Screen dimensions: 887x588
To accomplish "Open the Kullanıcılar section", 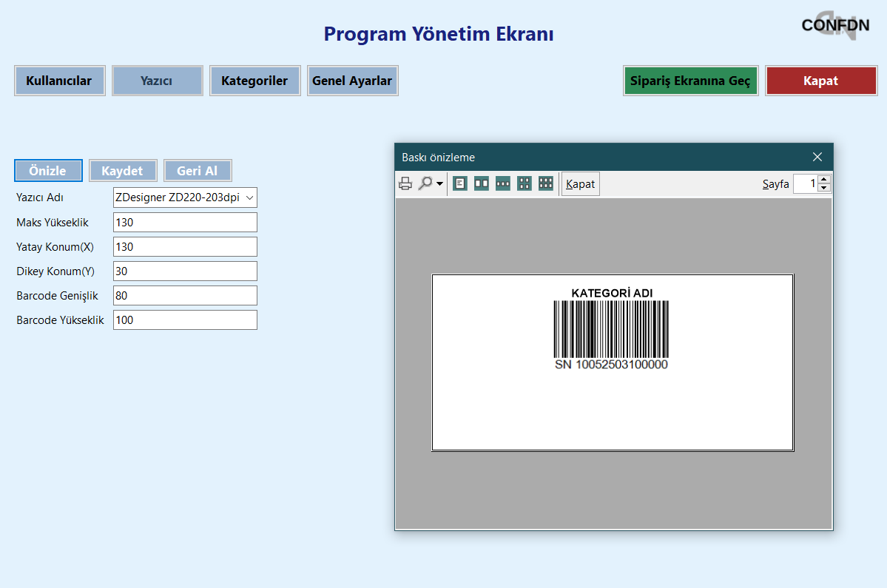I will point(59,81).
